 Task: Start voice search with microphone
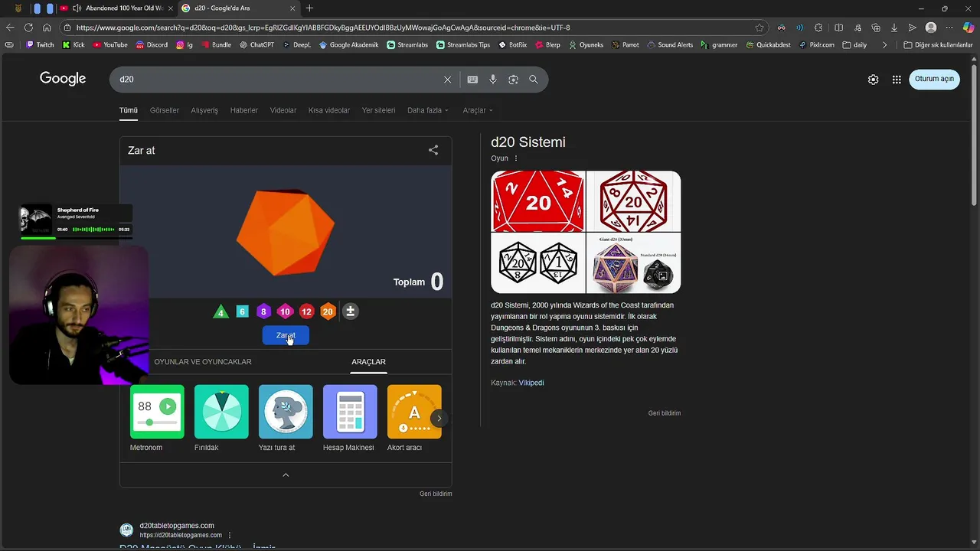pyautogui.click(x=493, y=80)
